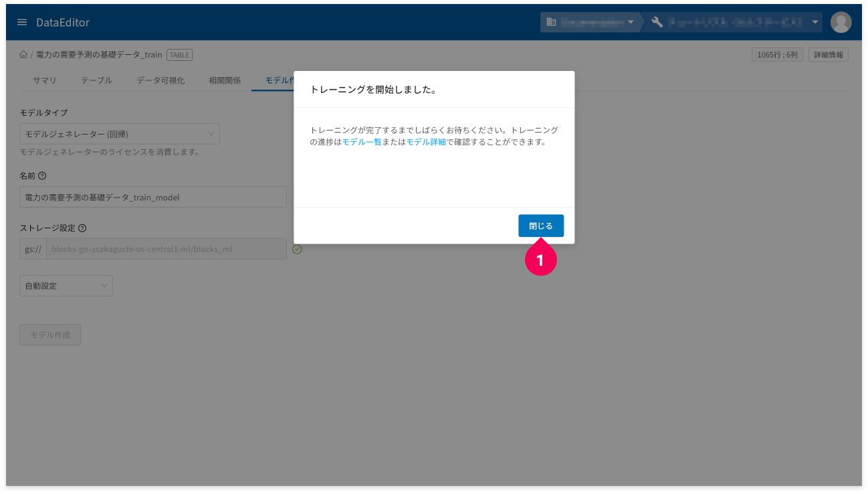
Task: Click the 電力の需要予測の基礎データ_train breadcrumb text
Action: (99, 55)
